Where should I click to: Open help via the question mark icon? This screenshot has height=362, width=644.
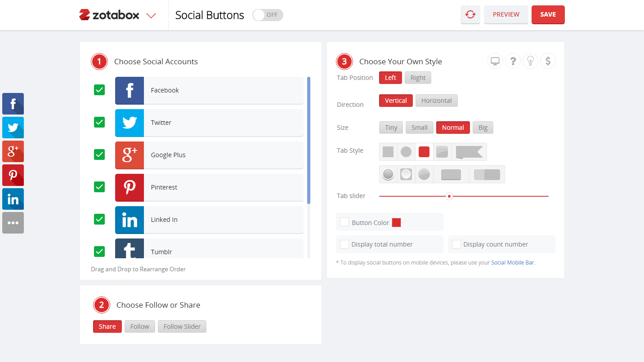513,61
